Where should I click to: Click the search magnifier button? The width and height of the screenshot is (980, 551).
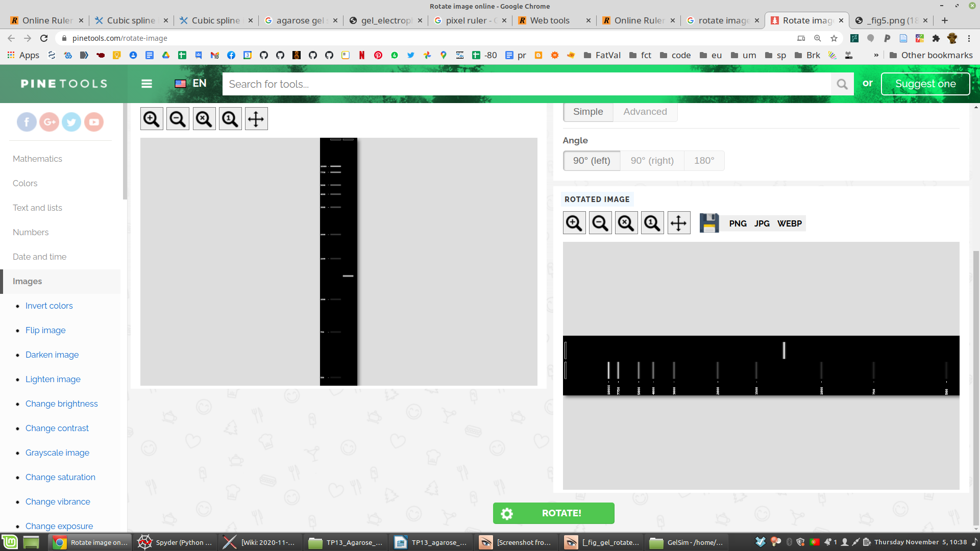coord(842,84)
